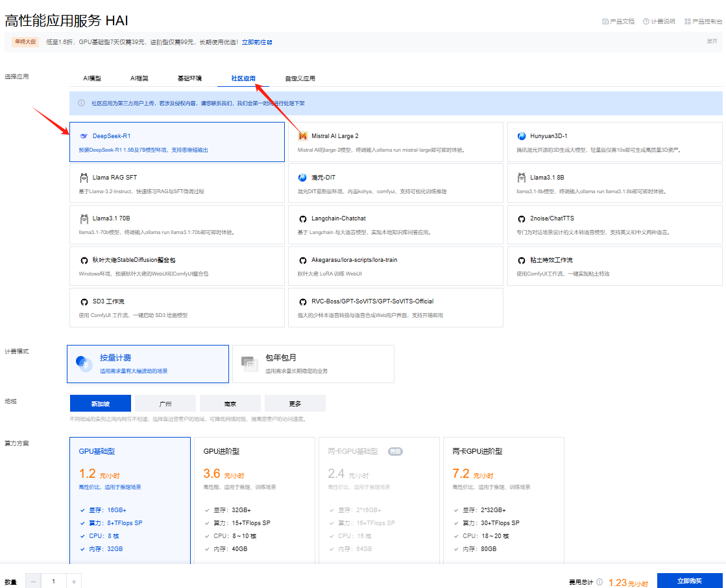
Task: Choose the 广州 region
Action: (165, 403)
